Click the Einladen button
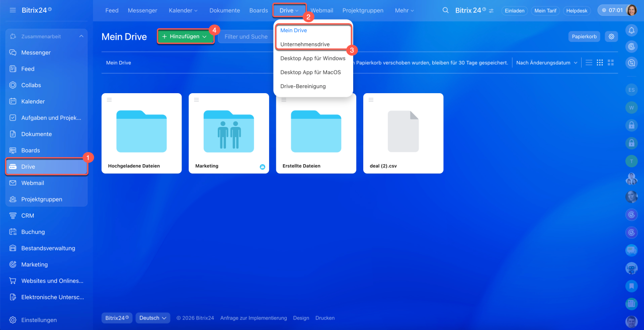644x330 pixels. coord(515,11)
